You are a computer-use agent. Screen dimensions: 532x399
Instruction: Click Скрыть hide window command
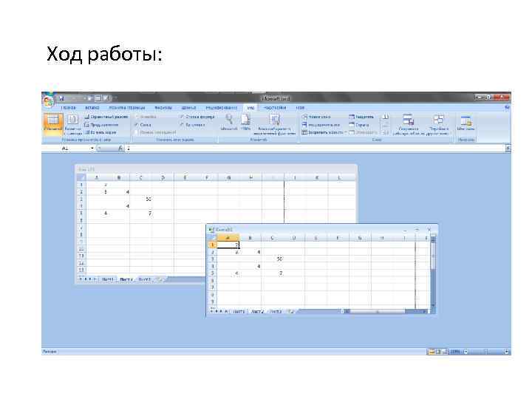[359, 125]
